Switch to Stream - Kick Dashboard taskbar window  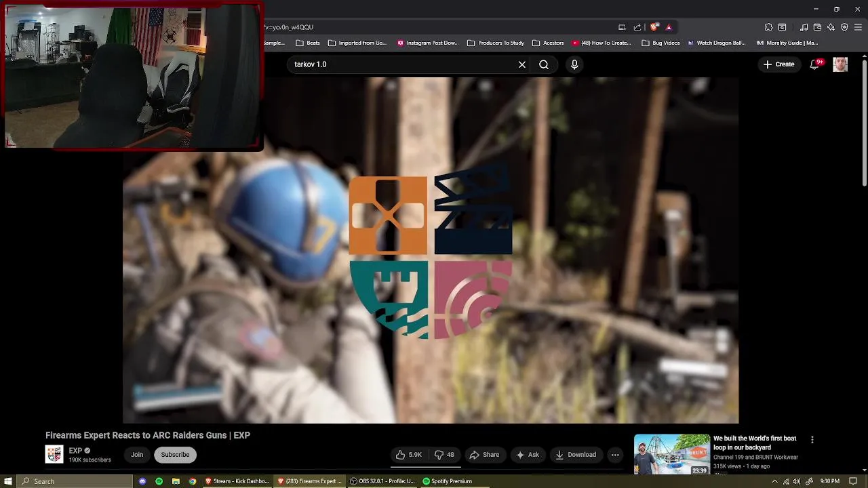point(237,481)
